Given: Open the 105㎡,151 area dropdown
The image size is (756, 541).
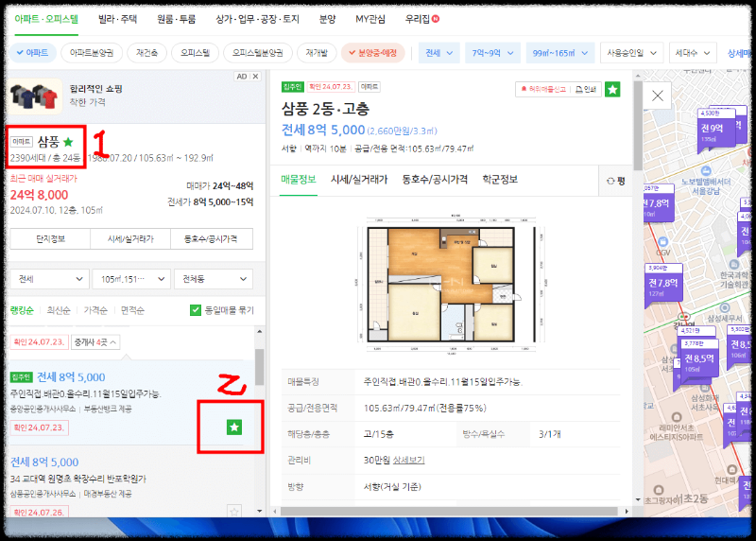Looking at the screenshot, I should 132,279.
